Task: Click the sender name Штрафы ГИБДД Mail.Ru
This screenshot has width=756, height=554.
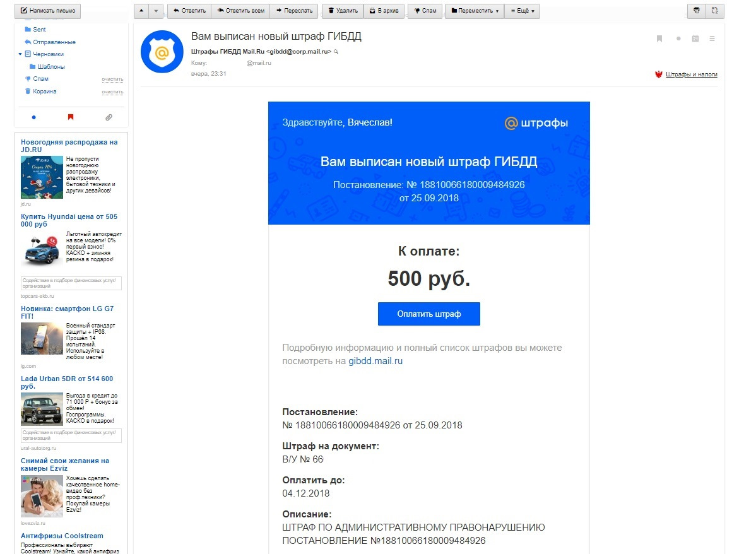Action: [x=228, y=52]
